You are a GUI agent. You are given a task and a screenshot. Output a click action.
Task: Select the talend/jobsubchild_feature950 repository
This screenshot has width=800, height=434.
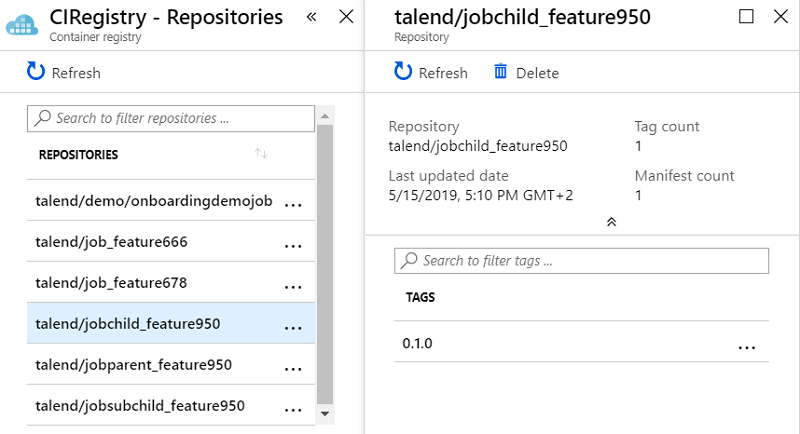pos(140,406)
